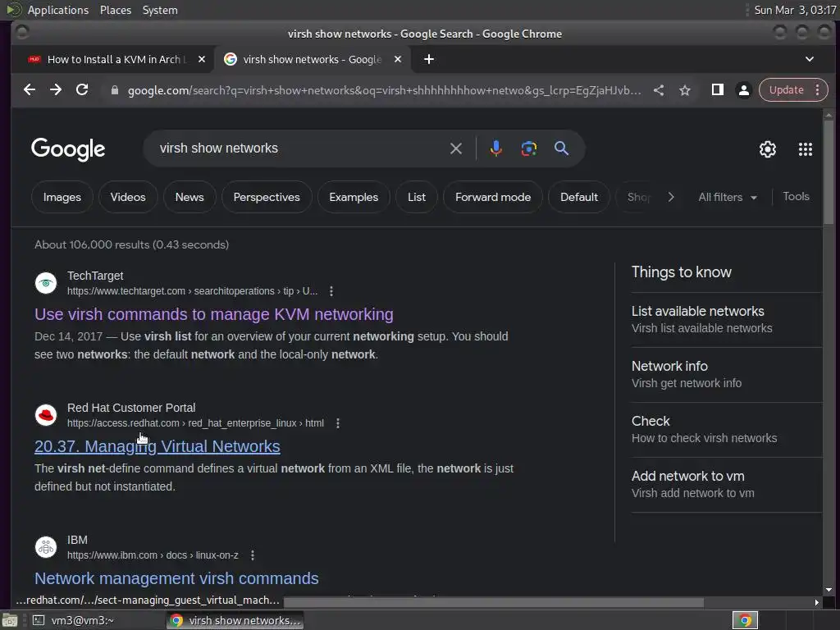The image size is (840, 630).
Task: Open Chrome side panel
Action: [717, 90]
